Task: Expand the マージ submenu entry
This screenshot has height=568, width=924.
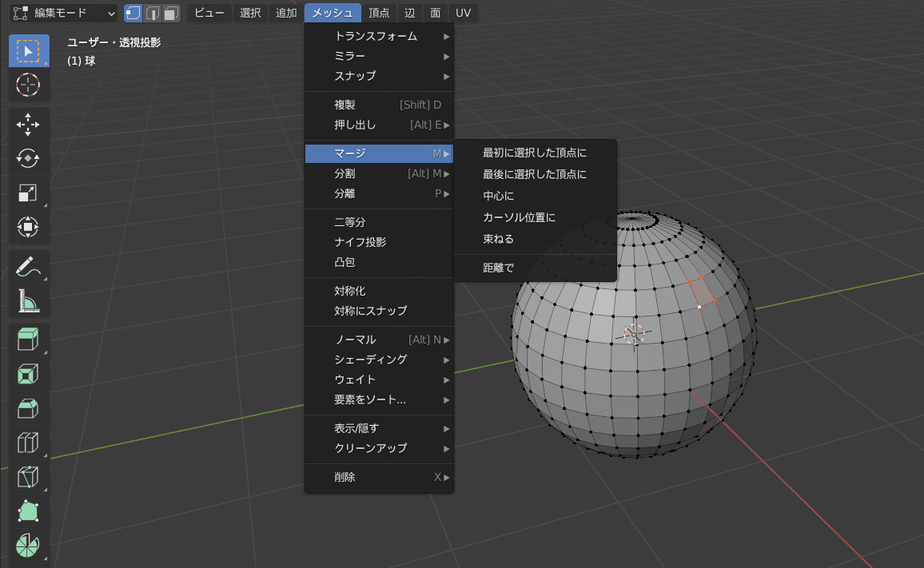Action: [379, 154]
